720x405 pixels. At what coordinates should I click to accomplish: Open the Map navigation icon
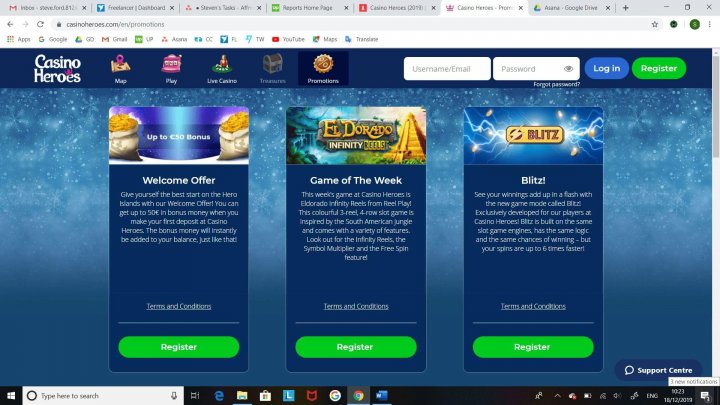coord(120,64)
